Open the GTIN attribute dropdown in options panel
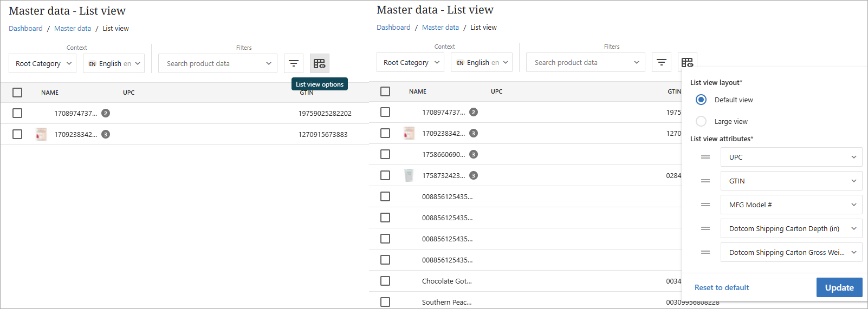Viewport: 868px width, 309px height. [791, 181]
